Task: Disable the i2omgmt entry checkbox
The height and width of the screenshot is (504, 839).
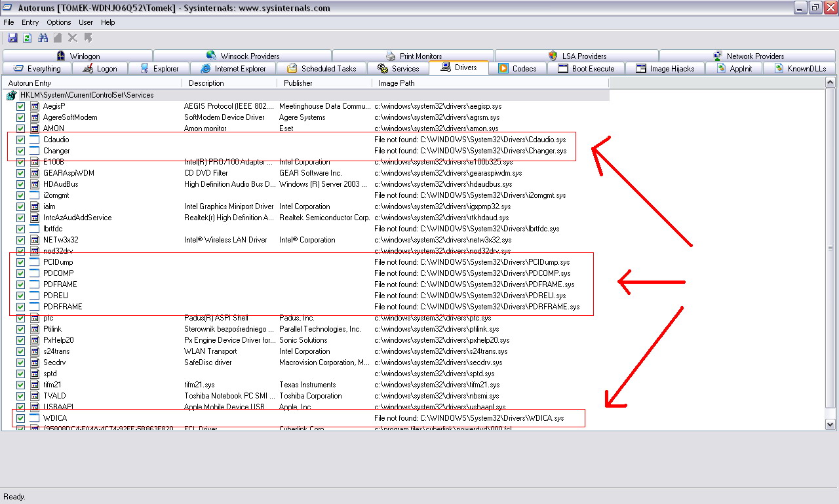Action: coord(21,195)
